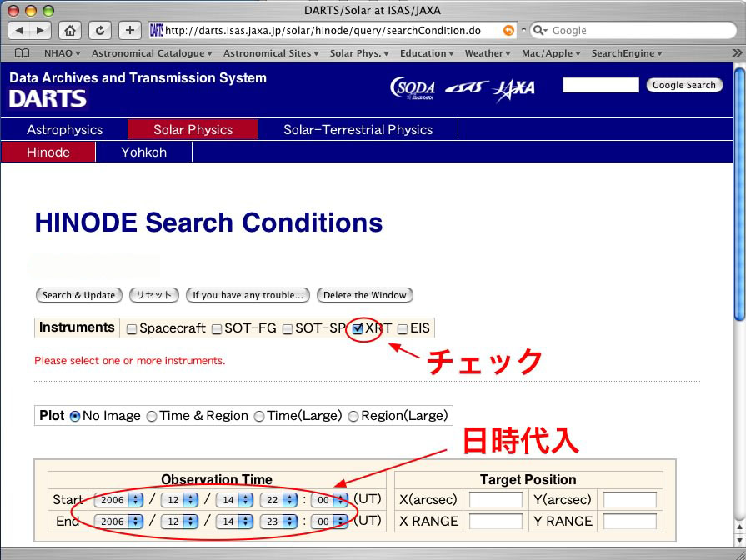Click the DARTS logo

pos(48,98)
